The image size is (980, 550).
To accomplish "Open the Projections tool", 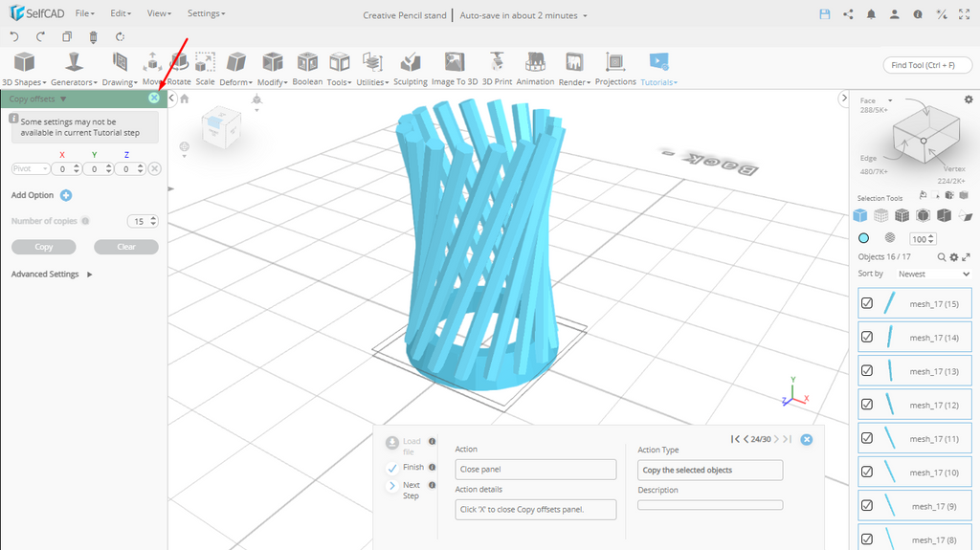I will (615, 69).
